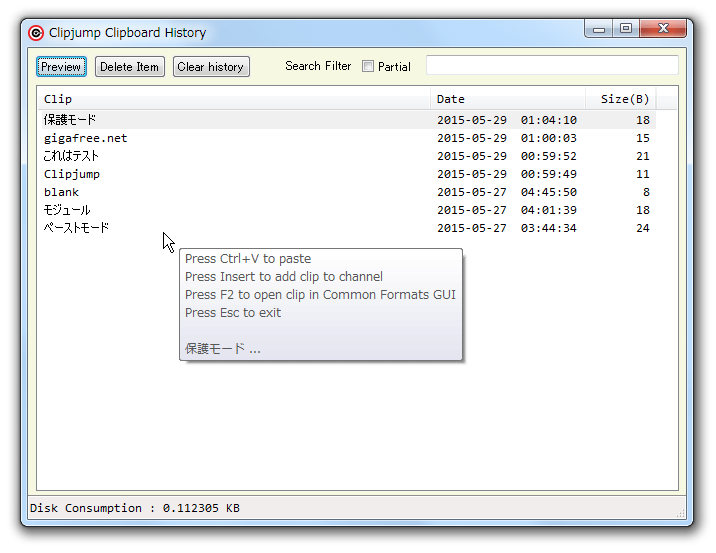Image resolution: width=716 pixels, height=553 pixels.
Task: Click the Delete Item button
Action: click(130, 67)
